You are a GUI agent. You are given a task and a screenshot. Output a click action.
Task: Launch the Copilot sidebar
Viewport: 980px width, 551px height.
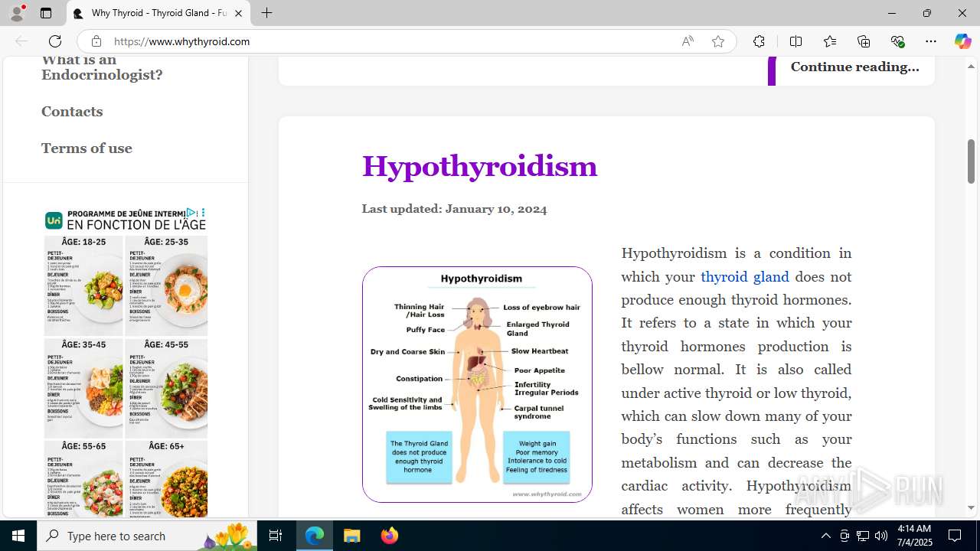962,41
